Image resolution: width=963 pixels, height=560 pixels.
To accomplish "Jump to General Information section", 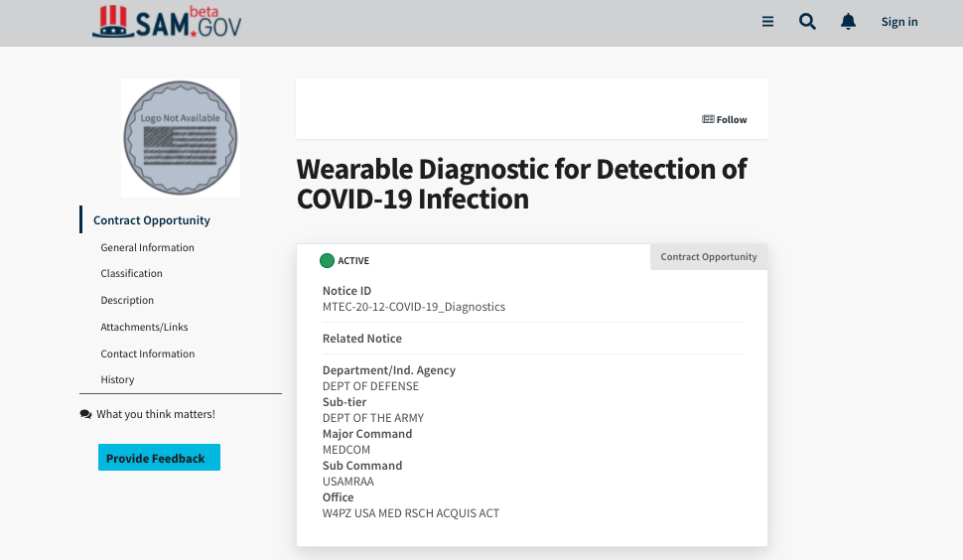I will tap(147, 247).
